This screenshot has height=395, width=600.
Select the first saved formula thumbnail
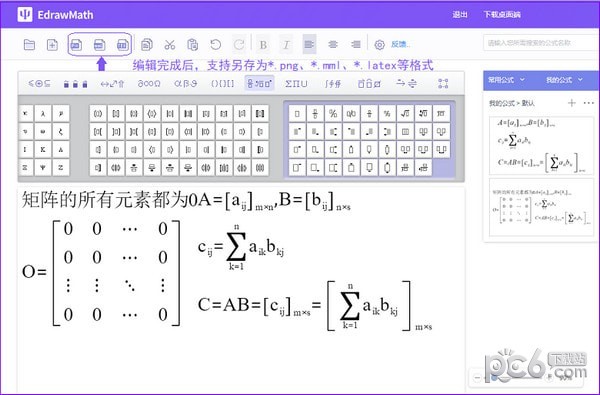point(541,145)
